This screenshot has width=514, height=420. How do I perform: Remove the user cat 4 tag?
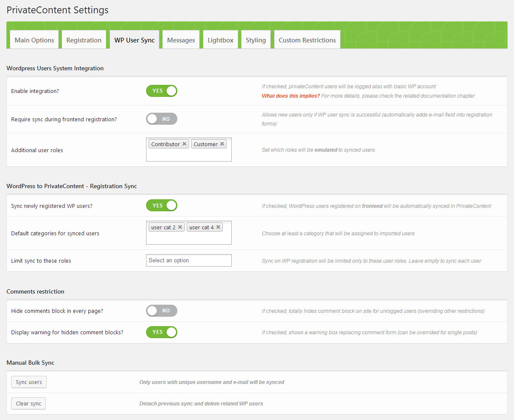pos(218,227)
